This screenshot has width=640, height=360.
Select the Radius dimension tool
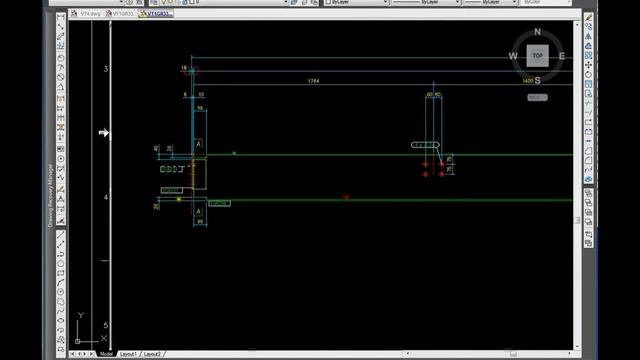(x=61, y=58)
